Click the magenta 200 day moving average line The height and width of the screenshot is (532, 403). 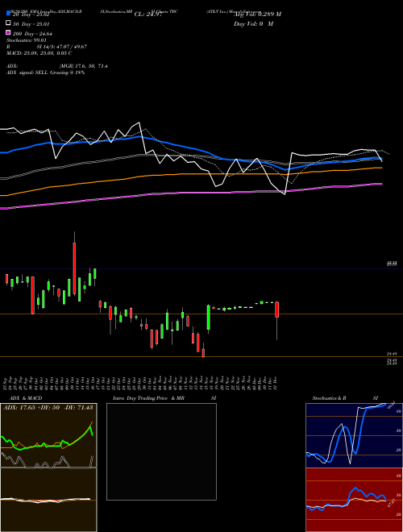pyautogui.click(x=190, y=193)
